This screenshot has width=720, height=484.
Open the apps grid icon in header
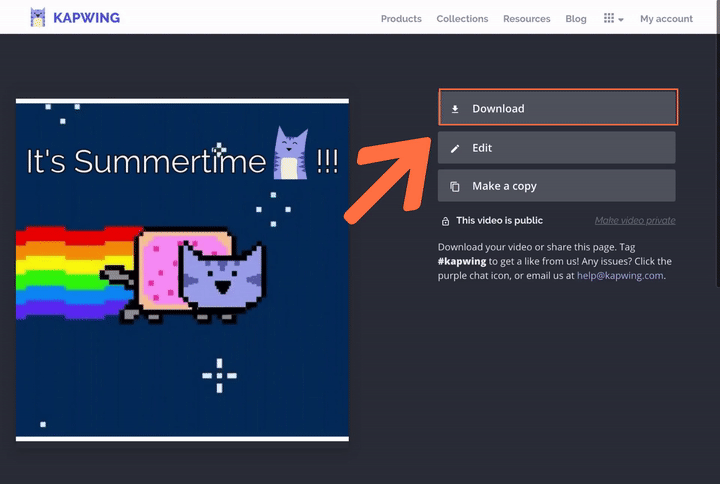click(608, 18)
